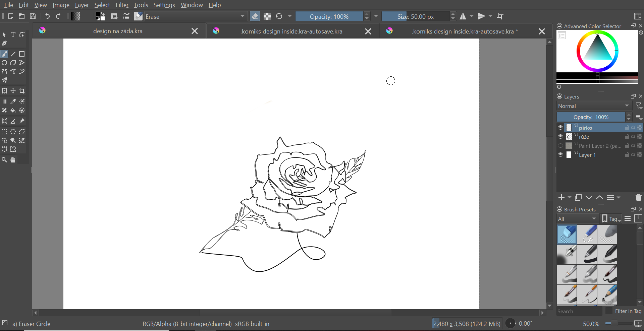Click the brush presets Search field
The width and height of the screenshot is (644, 331).
click(579, 311)
